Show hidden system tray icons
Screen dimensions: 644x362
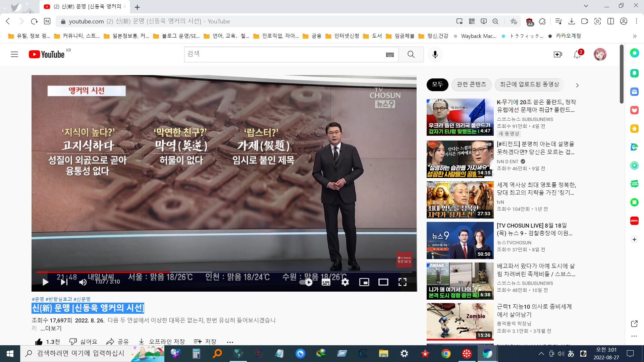pos(541,354)
